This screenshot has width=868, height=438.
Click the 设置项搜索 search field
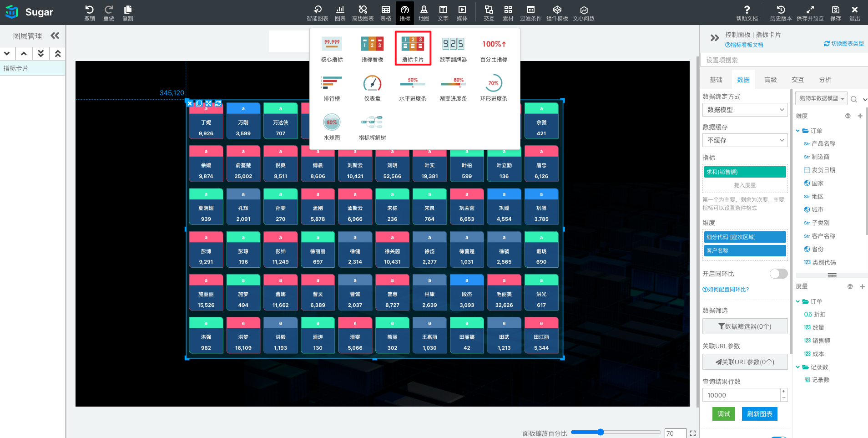[x=785, y=60]
